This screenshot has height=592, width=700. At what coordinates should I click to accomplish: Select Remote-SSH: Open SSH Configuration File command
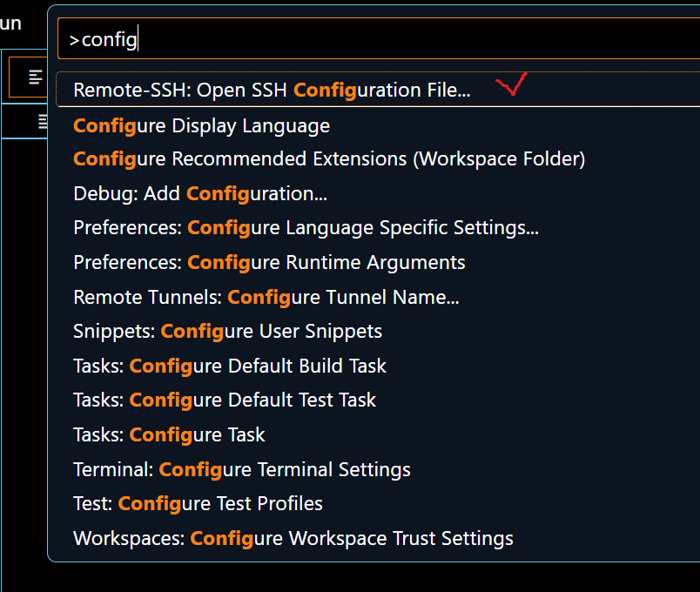pos(378,90)
